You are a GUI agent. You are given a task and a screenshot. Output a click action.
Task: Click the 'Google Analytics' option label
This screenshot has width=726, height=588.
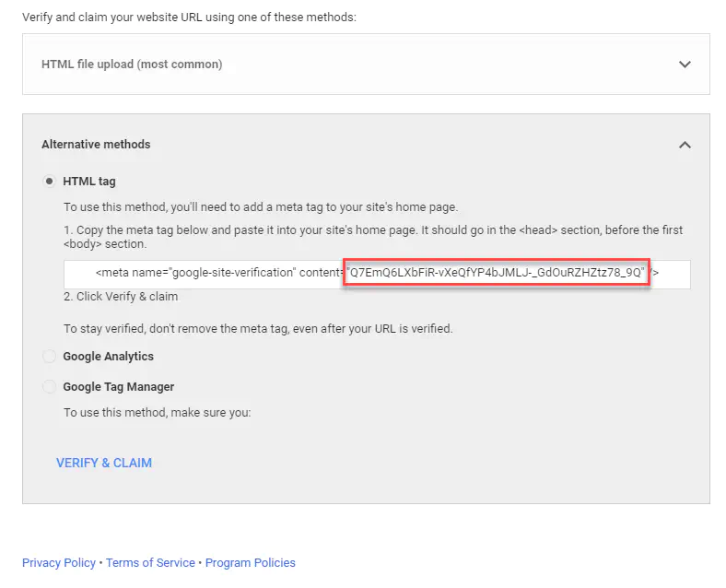108,357
